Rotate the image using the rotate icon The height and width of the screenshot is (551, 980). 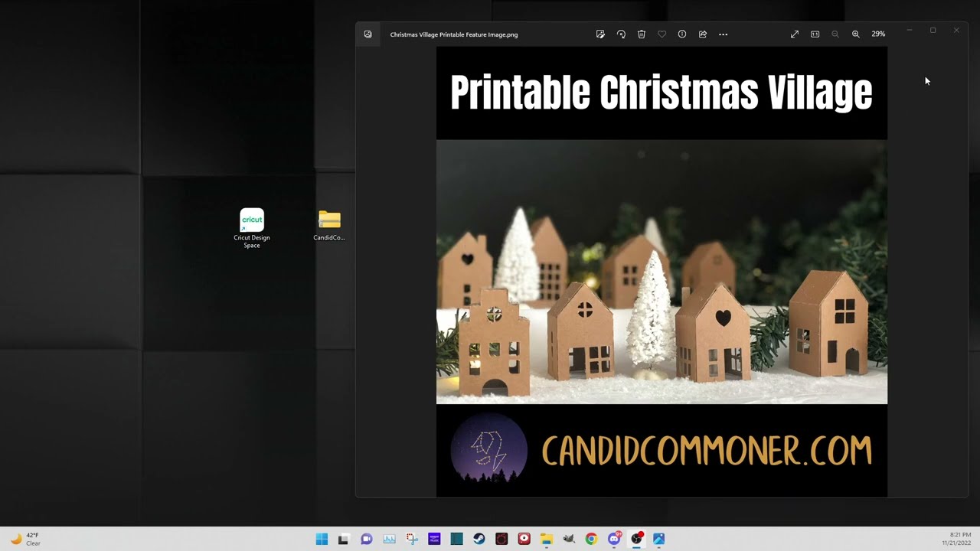coord(621,34)
